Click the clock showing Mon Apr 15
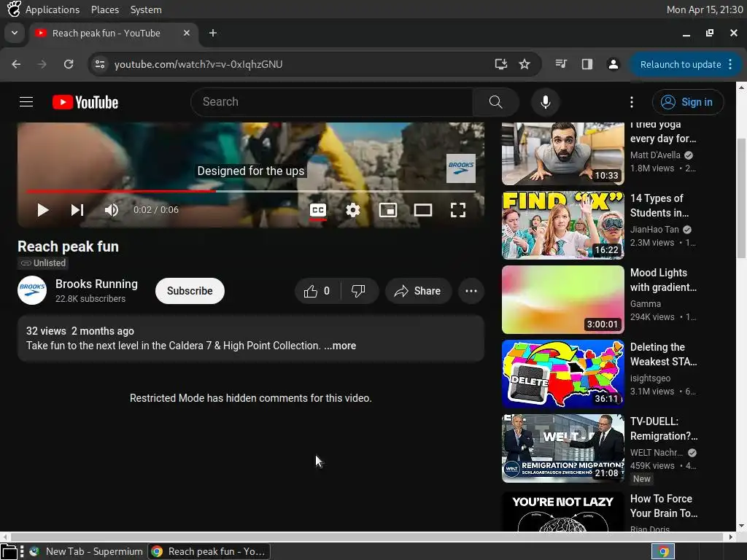The image size is (747, 560). click(705, 9)
